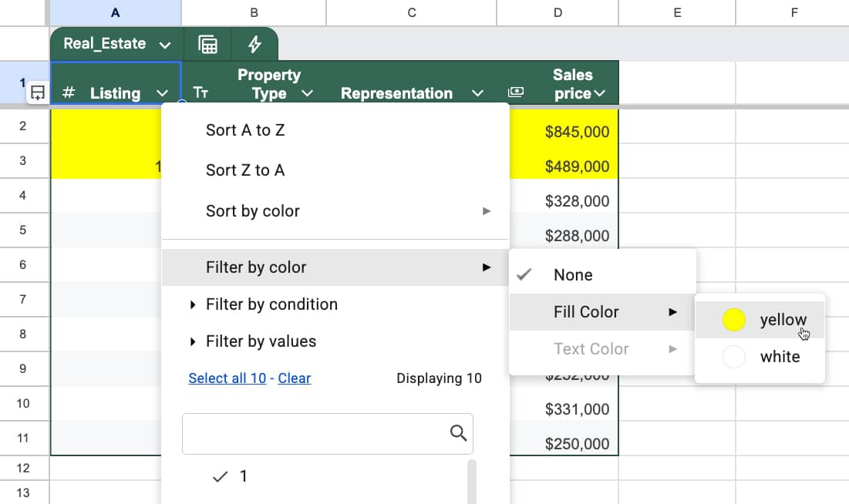Click the lightning bolt actions icon

[x=254, y=45]
